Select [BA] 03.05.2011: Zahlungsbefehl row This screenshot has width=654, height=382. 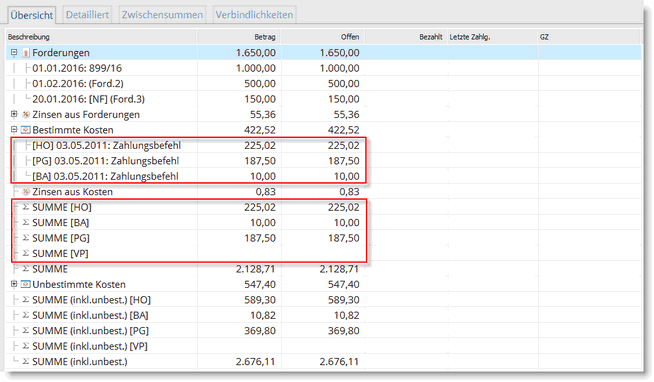[x=324, y=176]
